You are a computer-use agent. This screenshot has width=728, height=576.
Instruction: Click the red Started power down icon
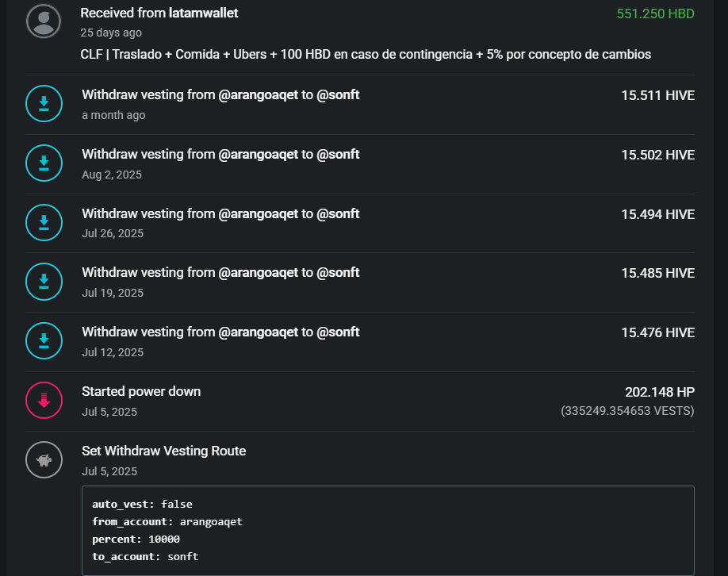pos(44,401)
